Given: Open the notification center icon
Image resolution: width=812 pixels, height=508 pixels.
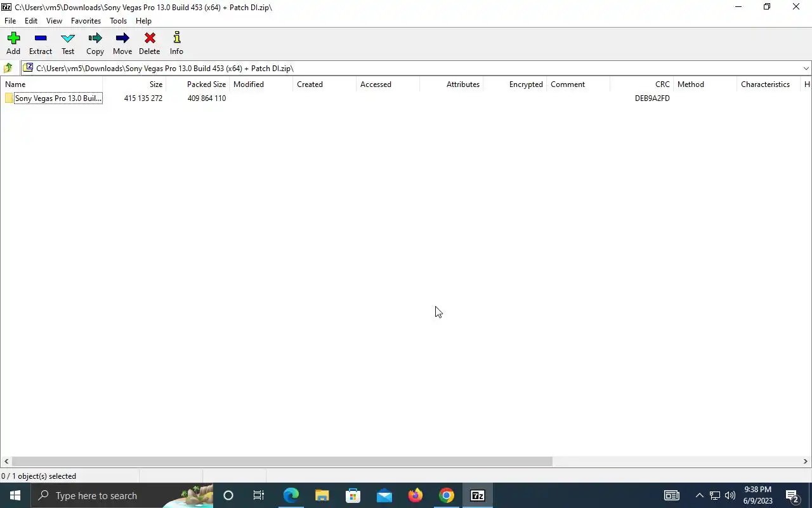Looking at the screenshot, I should (792, 495).
